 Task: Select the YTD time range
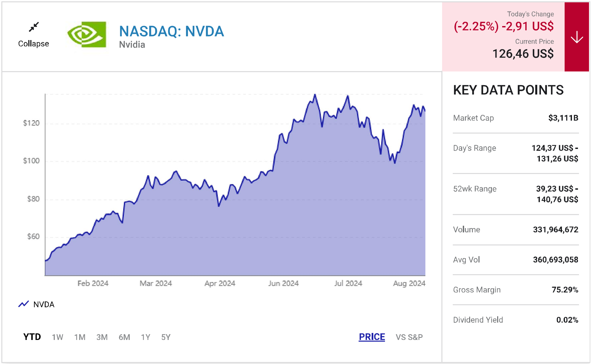[x=32, y=337]
